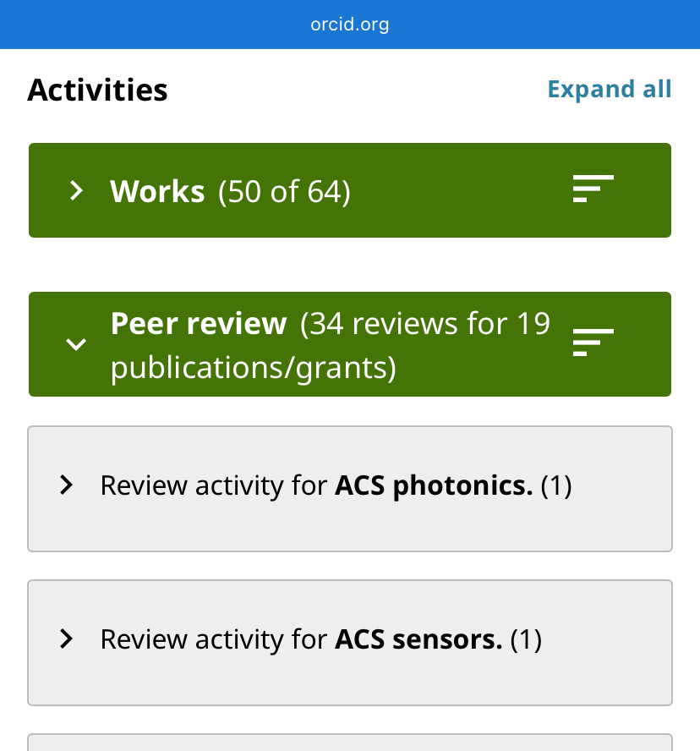The width and height of the screenshot is (700, 751).
Task: Click the Works section title
Action: coord(157,192)
